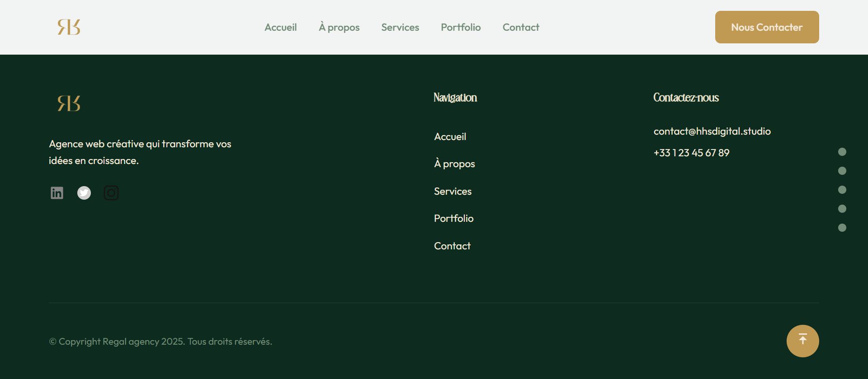Image resolution: width=868 pixels, height=379 pixels.
Task: Click the Nous Contacter button
Action: [767, 27]
